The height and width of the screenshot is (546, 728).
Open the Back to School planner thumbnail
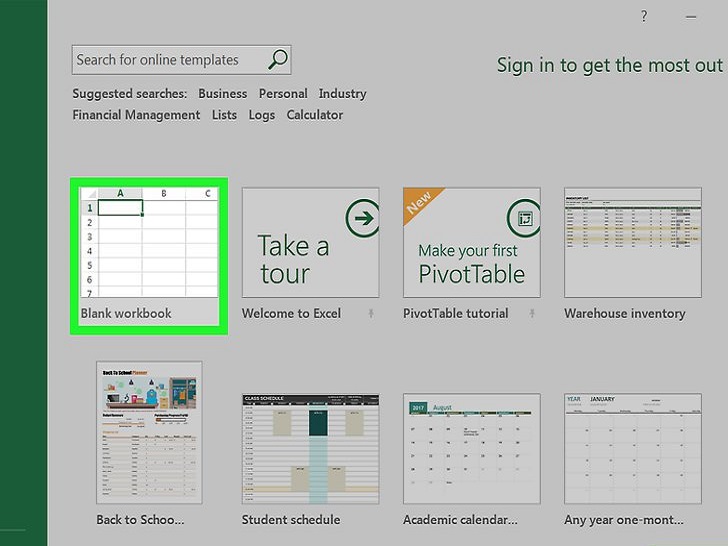(x=149, y=433)
